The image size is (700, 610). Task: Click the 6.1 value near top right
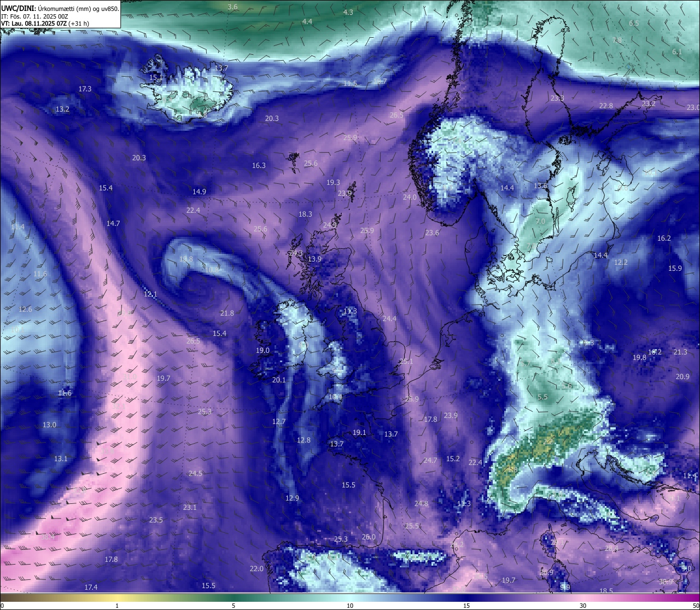pos(676,52)
